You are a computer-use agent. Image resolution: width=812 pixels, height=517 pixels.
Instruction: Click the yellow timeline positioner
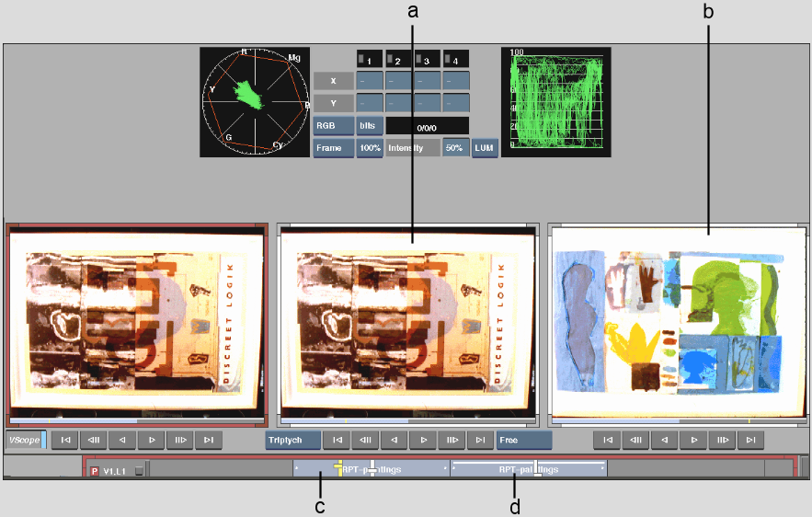click(x=339, y=468)
